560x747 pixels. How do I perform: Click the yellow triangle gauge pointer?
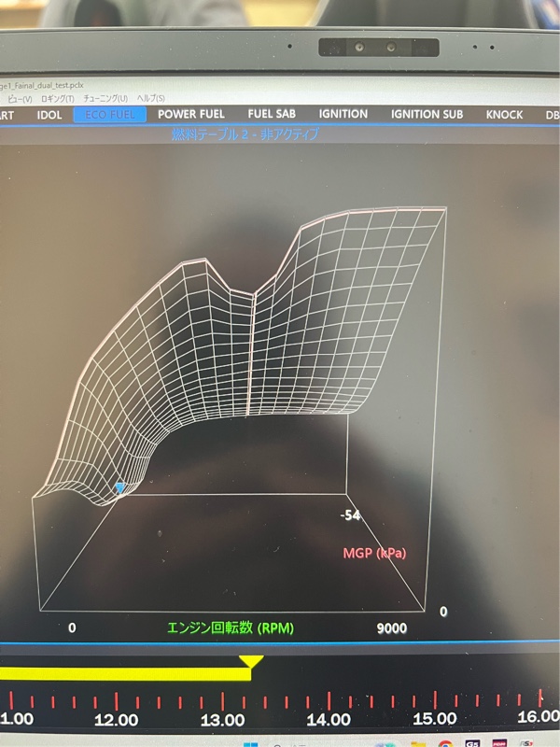251,661
